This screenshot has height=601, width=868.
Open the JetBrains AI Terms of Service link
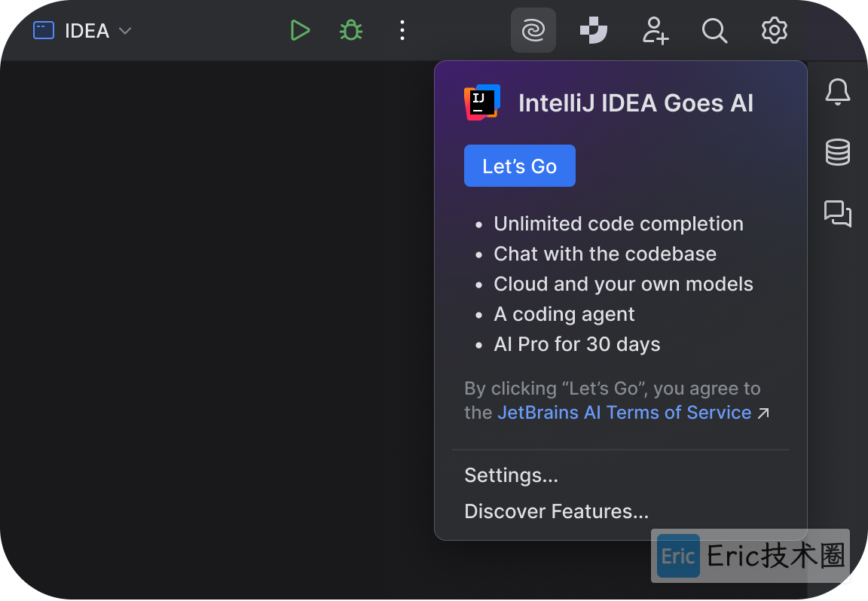tap(624, 413)
